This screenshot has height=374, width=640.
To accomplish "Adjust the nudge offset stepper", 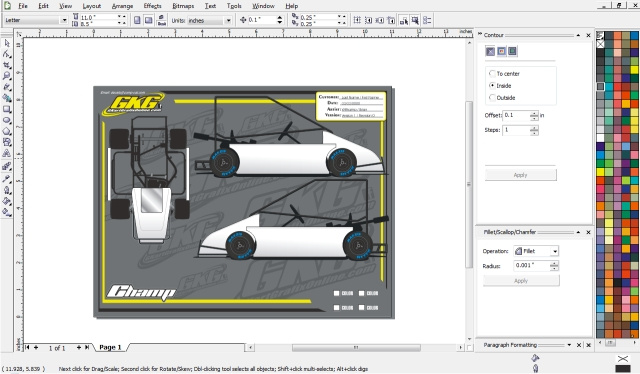I will tap(280, 20).
